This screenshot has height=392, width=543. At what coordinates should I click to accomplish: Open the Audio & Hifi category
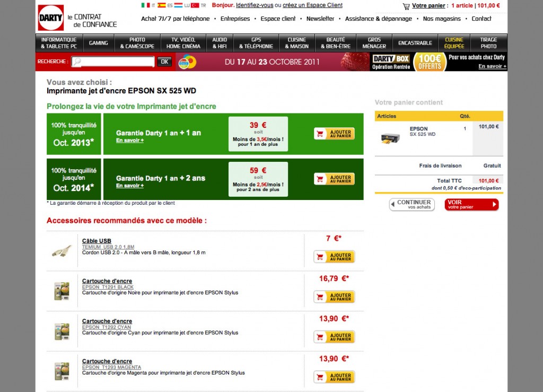coord(220,43)
